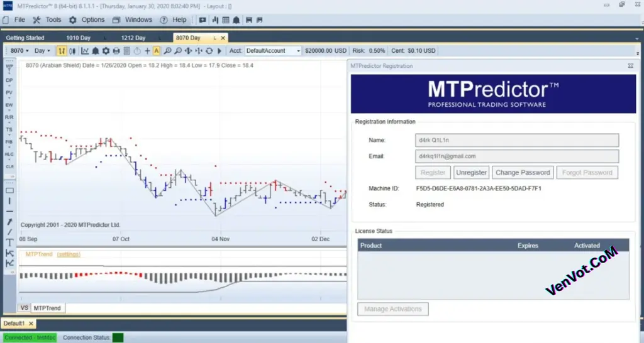Click the chat message icon in menu bar
Image resolution: width=644 pixels, height=343 pixels.
(x=203, y=19)
